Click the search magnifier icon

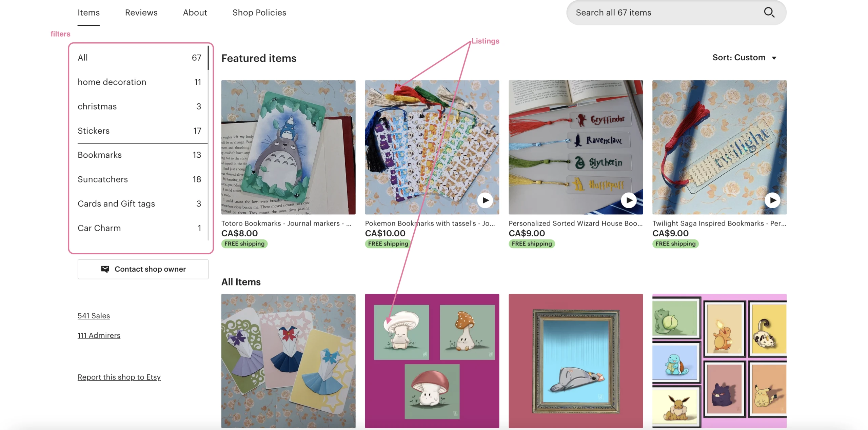tap(769, 13)
